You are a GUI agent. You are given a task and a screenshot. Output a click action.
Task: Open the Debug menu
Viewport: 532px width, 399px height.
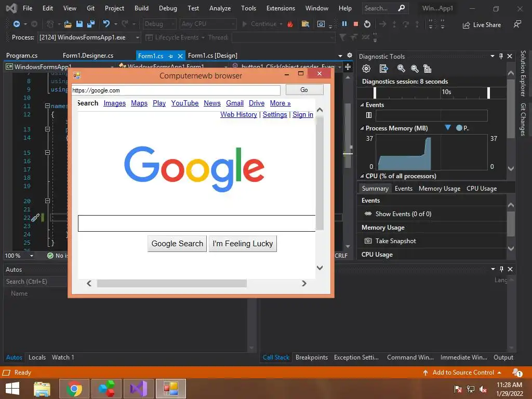168,8
